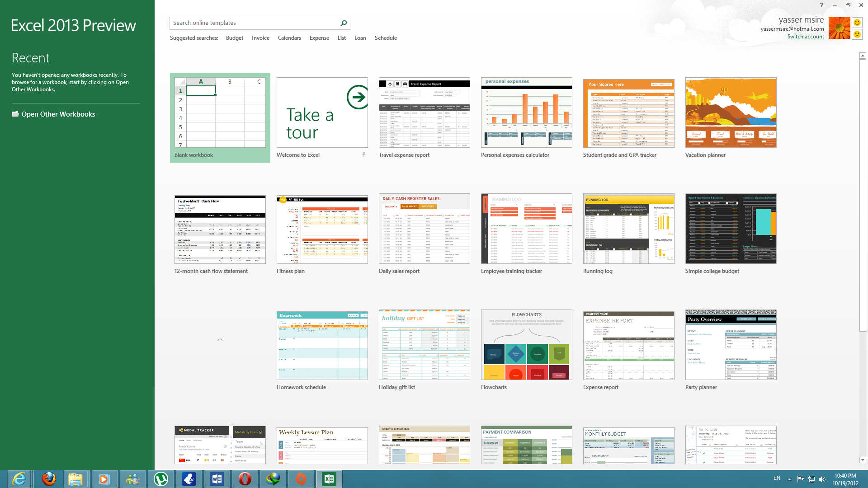This screenshot has height=488, width=868.
Task: Launch Internet Explorer from the taskbar
Action: click(19, 479)
